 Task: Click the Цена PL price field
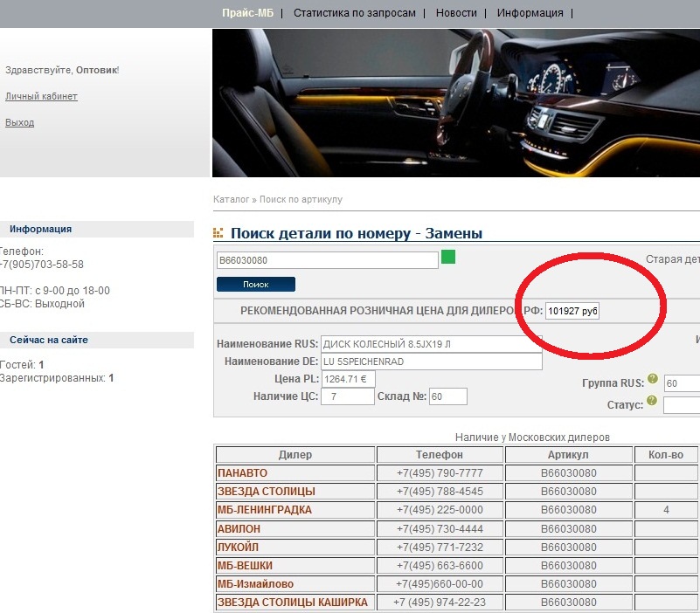pos(348,379)
